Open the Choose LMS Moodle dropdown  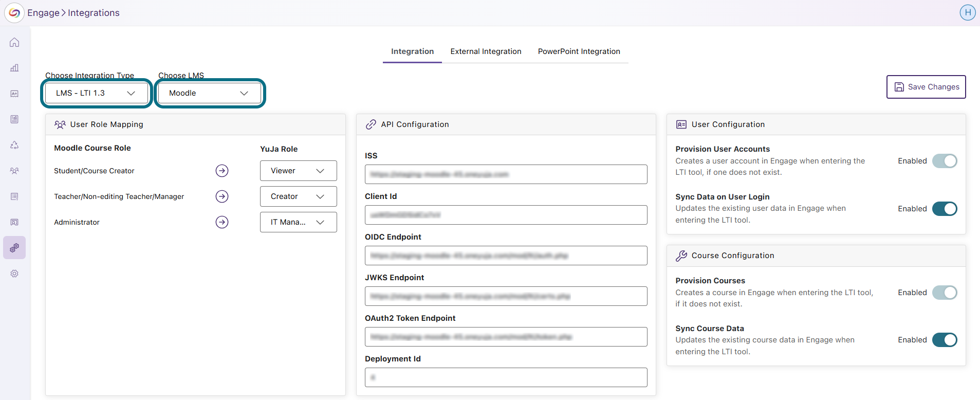tap(209, 93)
